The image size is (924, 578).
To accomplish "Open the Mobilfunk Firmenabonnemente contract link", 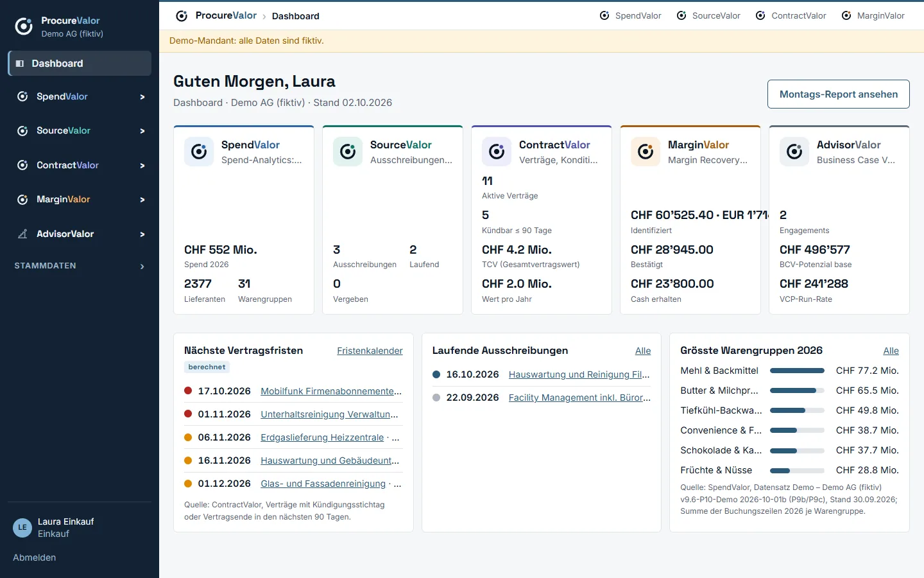I will click(x=331, y=391).
